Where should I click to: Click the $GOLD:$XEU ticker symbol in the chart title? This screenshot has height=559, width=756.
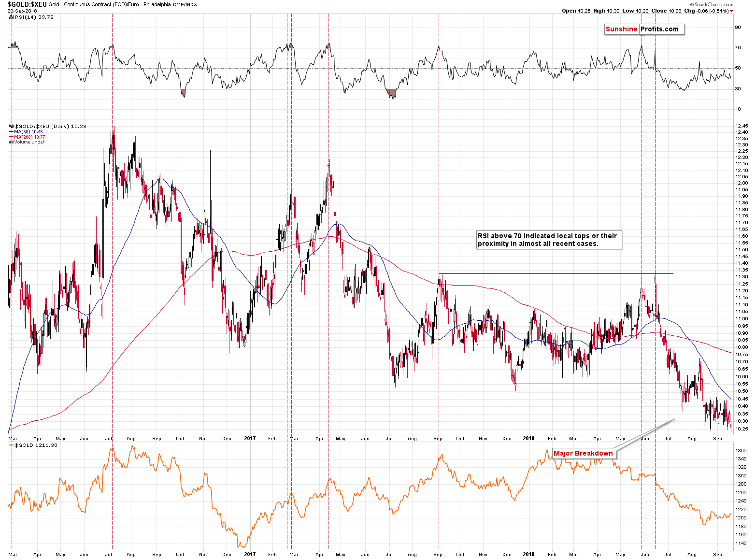(x=28, y=4)
